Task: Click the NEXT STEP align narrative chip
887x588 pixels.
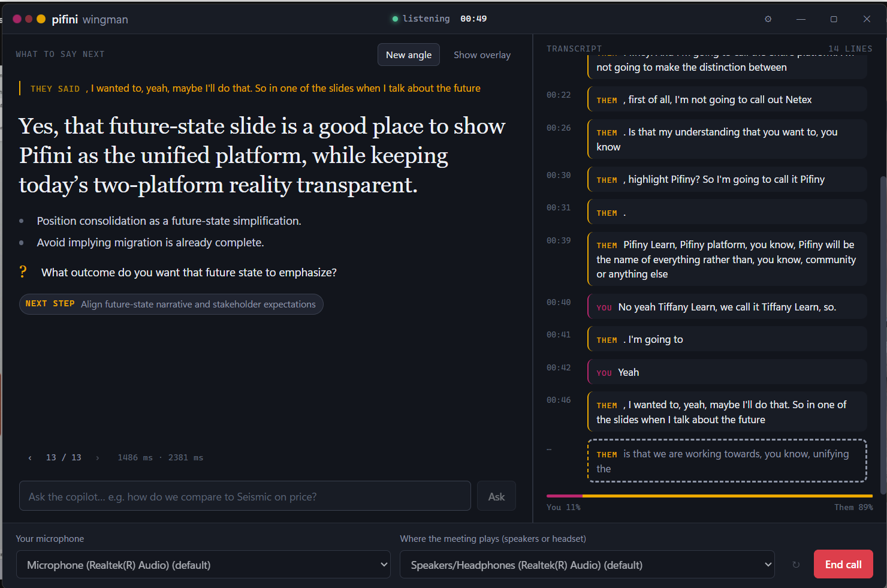Action: (x=171, y=304)
